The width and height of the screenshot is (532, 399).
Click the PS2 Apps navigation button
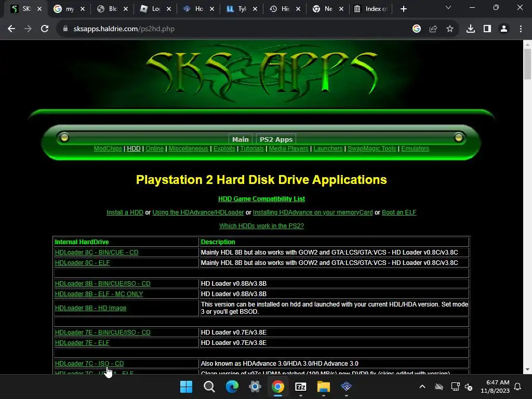276,139
